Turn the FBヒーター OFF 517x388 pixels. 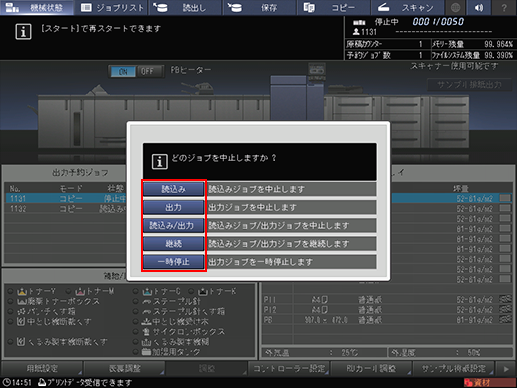click(147, 71)
